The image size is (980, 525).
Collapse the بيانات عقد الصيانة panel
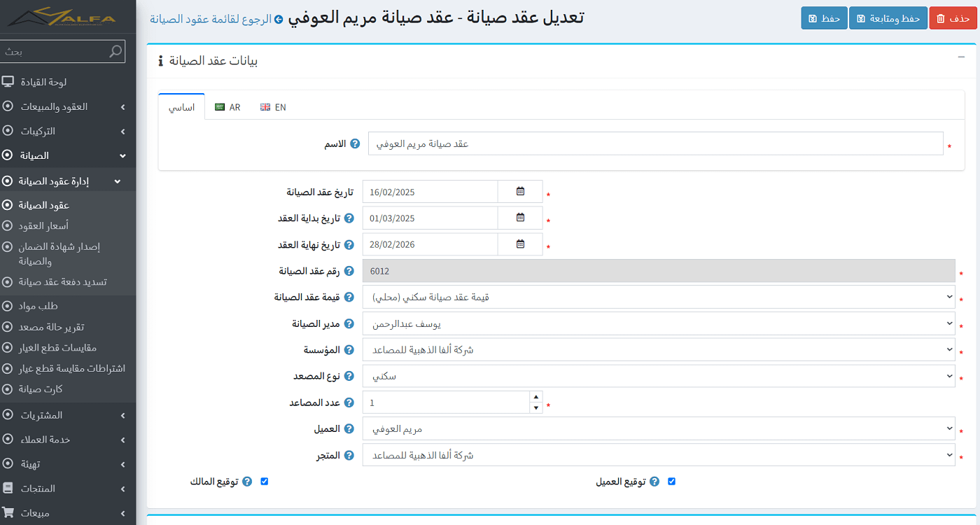pyautogui.click(x=961, y=57)
